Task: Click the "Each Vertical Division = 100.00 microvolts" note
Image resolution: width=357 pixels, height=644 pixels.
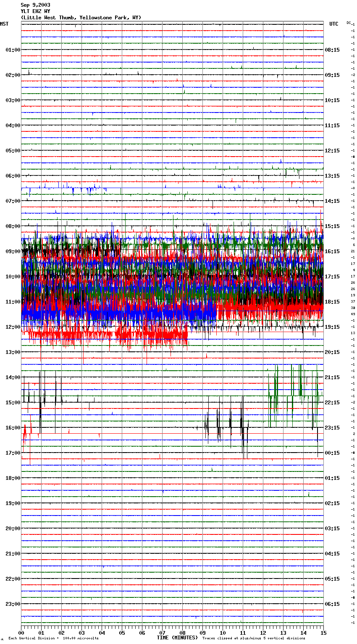Action: coord(53,639)
